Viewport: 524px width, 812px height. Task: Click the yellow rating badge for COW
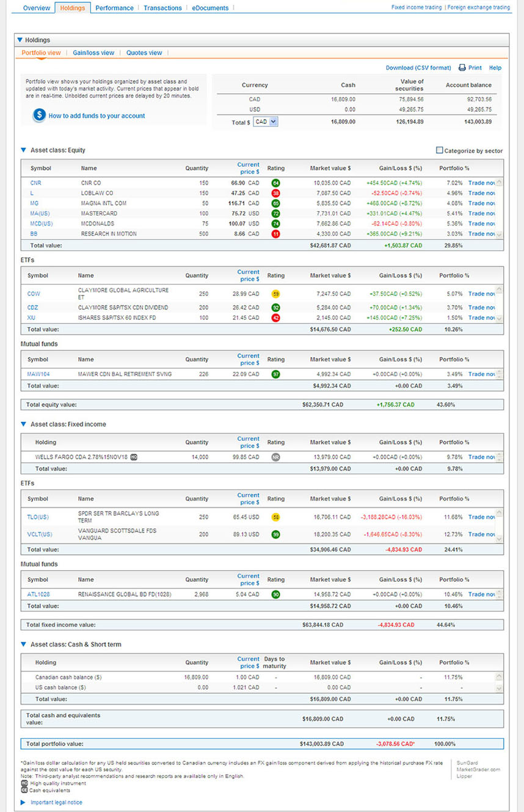pyautogui.click(x=276, y=294)
